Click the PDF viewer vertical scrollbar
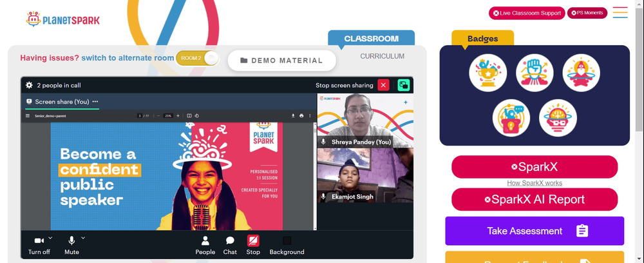Viewport: 644px width, 263px height. point(315,176)
